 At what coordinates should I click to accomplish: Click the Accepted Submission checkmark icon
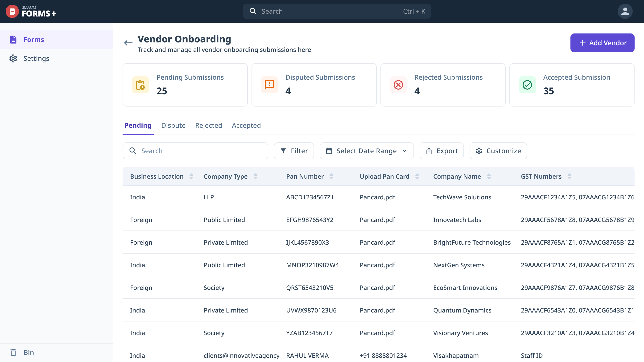(527, 85)
